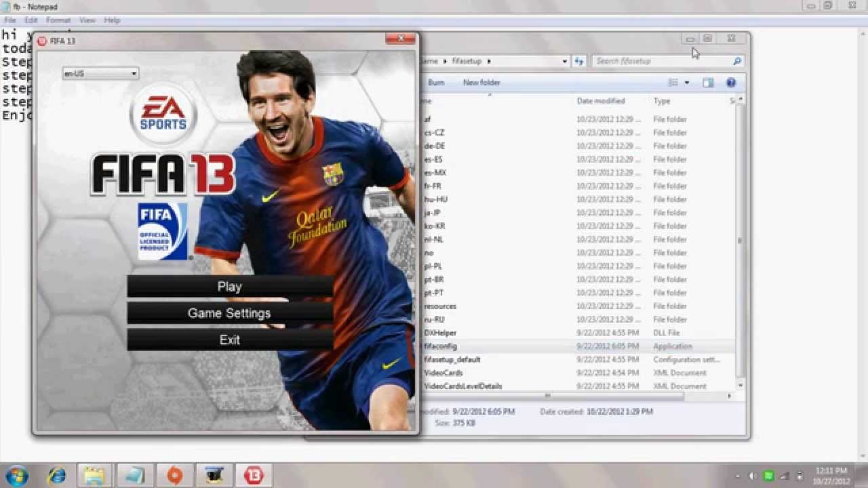Sort by the Date modified column header

[601, 101]
